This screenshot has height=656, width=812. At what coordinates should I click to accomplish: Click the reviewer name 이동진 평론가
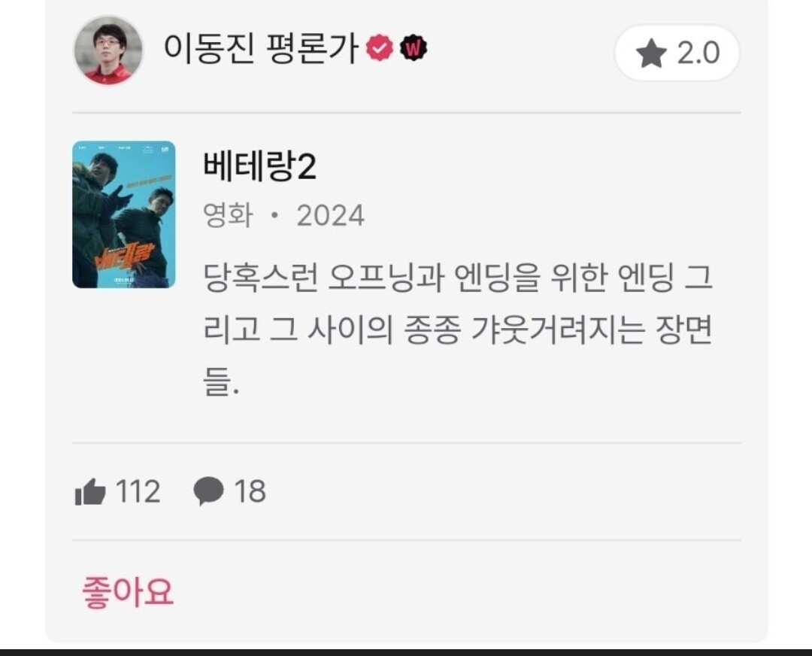click(261, 48)
